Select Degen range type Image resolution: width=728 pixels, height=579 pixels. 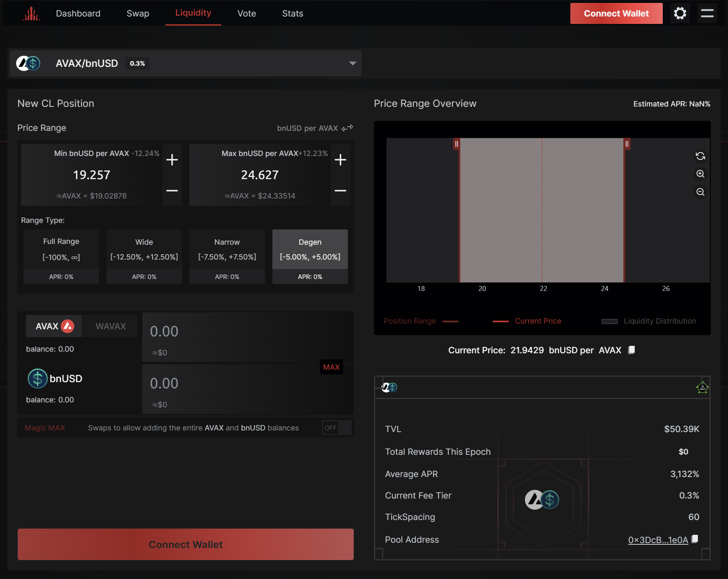[310, 257]
